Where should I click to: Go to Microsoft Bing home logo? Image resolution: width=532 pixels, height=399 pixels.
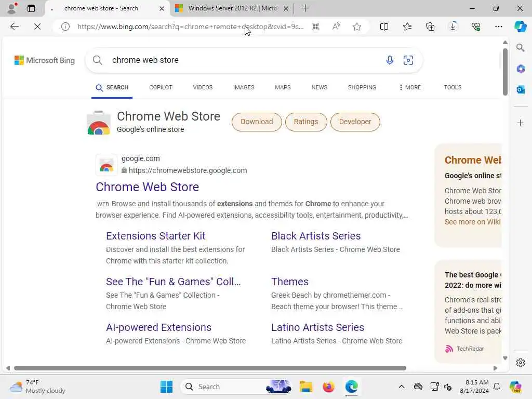[x=45, y=60]
